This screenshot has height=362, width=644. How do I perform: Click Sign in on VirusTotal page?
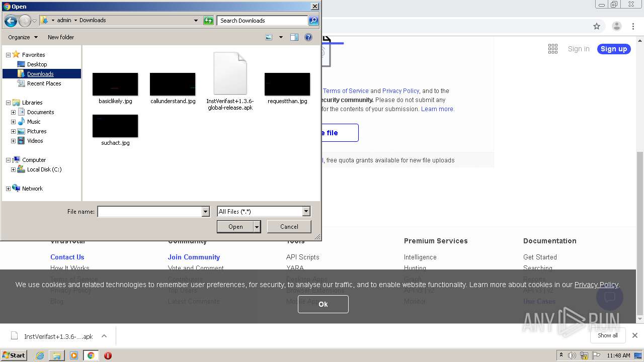point(579,49)
